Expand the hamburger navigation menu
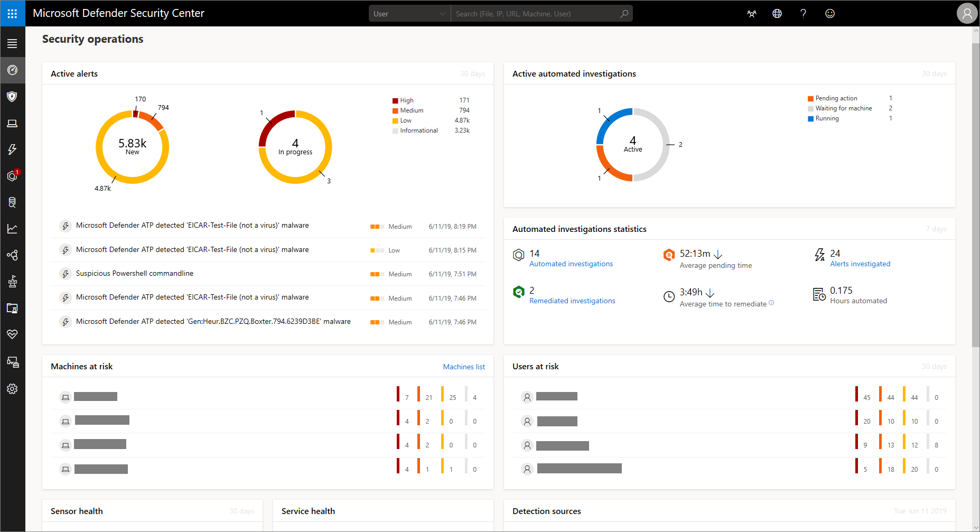The width and height of the screenshot is (980, 532). point(12,44)
